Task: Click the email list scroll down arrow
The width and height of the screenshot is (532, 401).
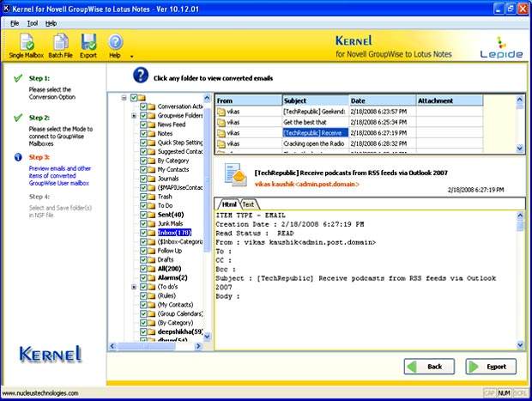Action: point(519,148)
